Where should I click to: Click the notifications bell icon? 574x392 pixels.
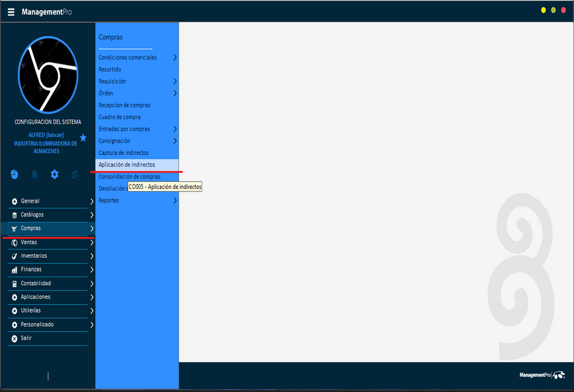pyautogui.click(x=34, y=174)
